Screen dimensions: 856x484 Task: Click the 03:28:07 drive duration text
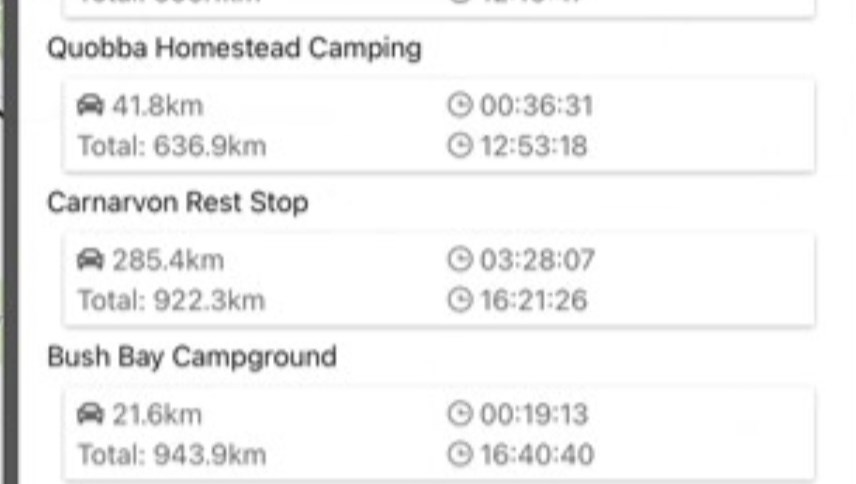[537, 260]
